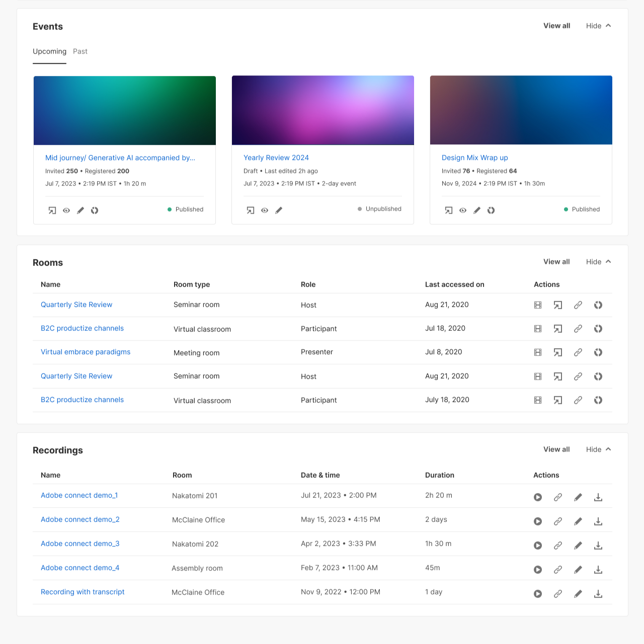Click the purple Yearly Review 2024 thumbnail

coord(323,110)
